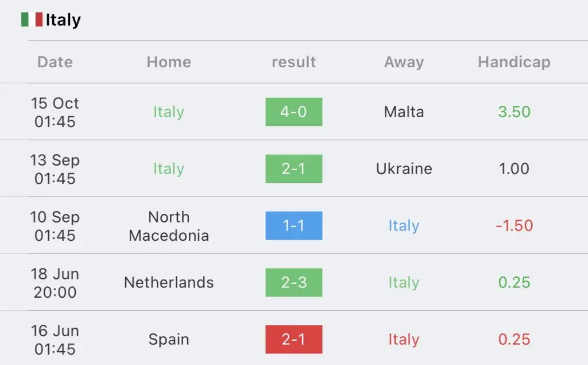This screenshot has height=365, width=588.
Task: Select the 3.50 handicap value
Action: click(514, 112)
